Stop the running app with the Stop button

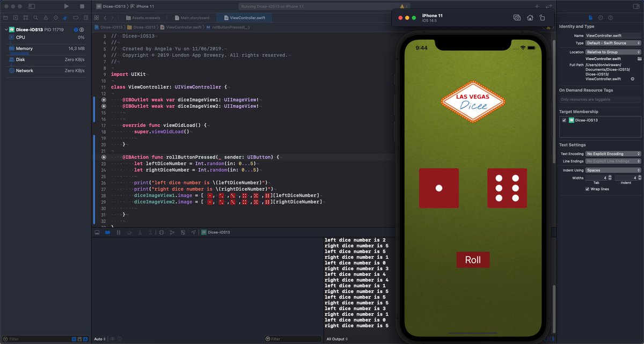(82, 6)
